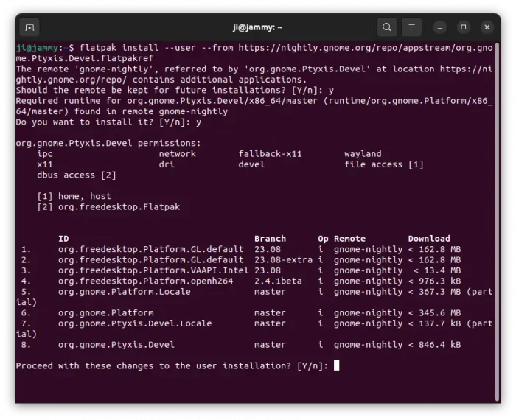Click the cursor after the Proceed prompt
This screenshot has height=420, width=516.
(x=336, y=365)
